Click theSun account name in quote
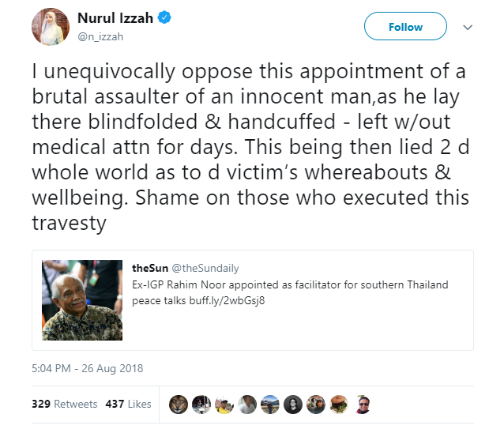This screenshot has height=433, width=504. coord(149,268)
